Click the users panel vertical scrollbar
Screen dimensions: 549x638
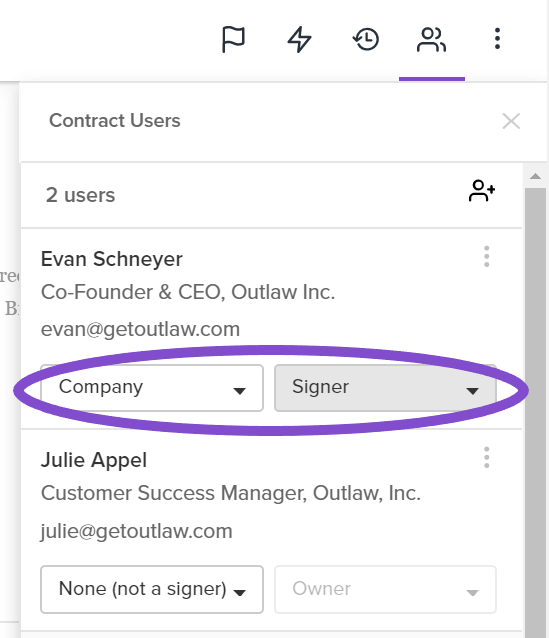(x=536, y=411)
